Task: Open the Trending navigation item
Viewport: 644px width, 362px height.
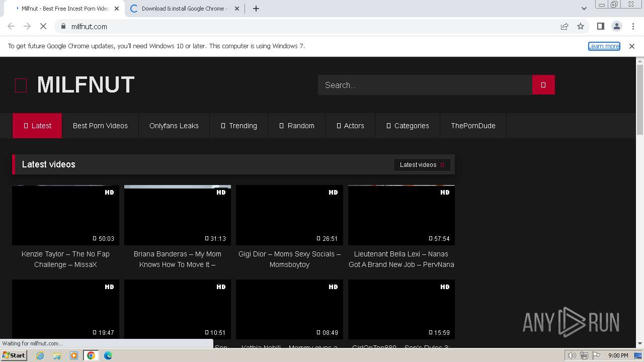Action: coord(239,126)
